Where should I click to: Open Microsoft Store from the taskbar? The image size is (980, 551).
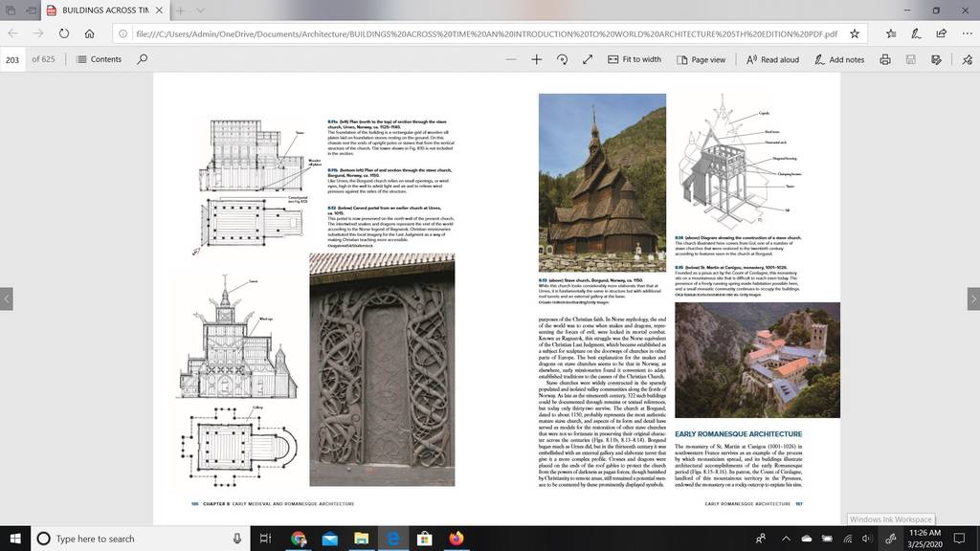[x=424, y=539]
